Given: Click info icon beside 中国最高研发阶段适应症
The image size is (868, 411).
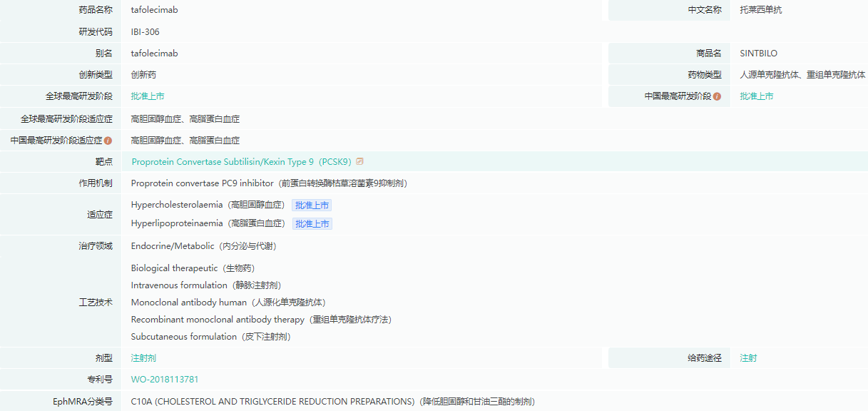Looking at the screenshot, I should [108, 141].
